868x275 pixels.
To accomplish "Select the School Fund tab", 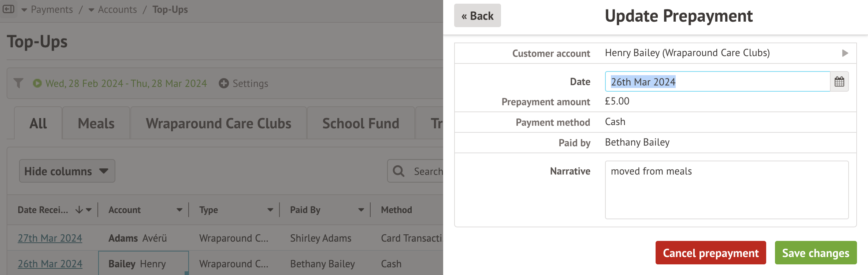I will 360,123.
